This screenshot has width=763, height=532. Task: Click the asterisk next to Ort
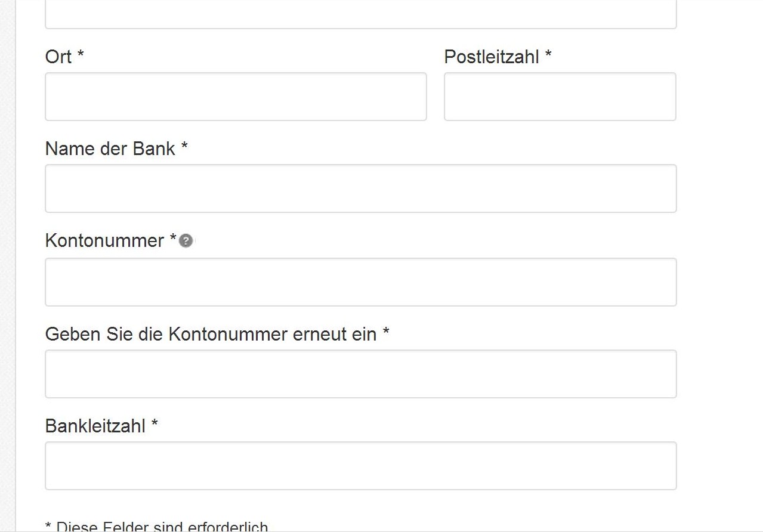(x=81, y=55)
